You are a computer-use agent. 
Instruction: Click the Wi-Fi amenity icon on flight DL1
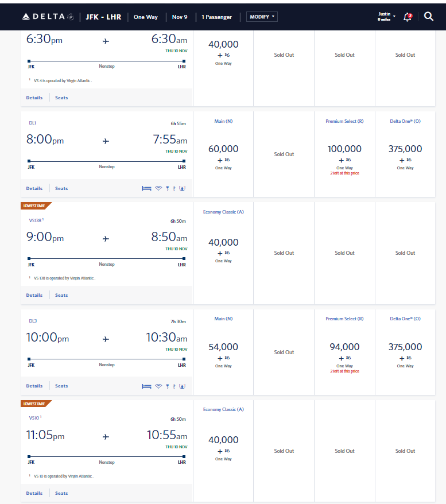(158, 188)
